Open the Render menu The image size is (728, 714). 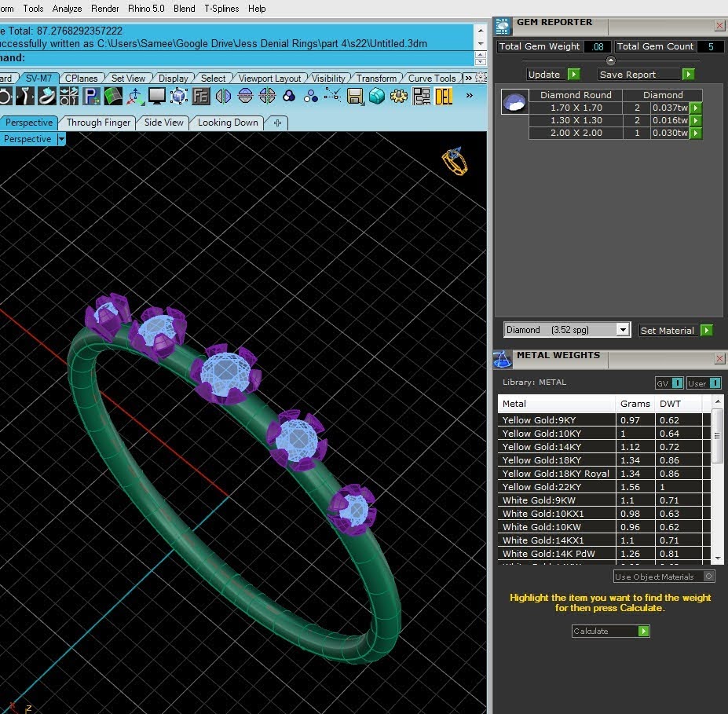105,9
